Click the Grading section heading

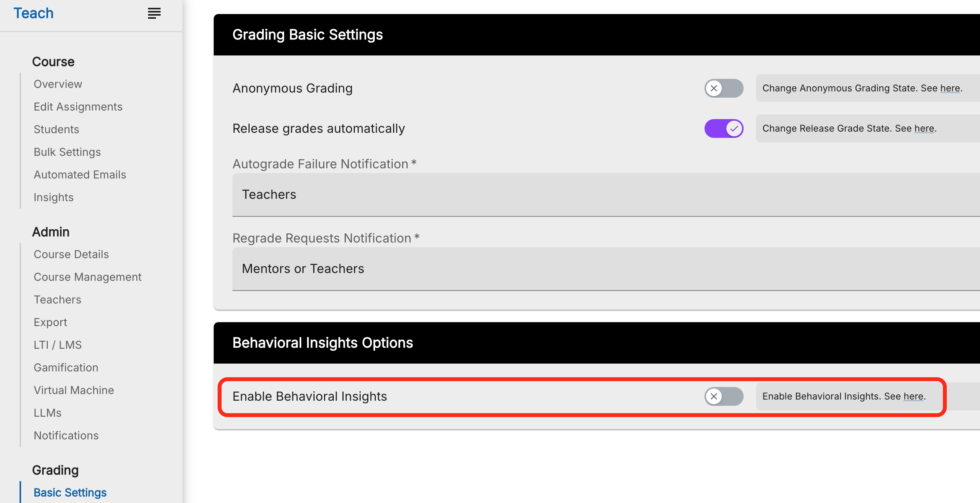pos(55,470)
